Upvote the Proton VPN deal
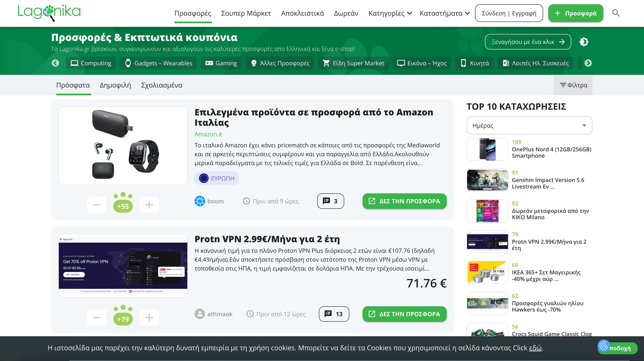The width and height of the screenshot is (644, 361). (x=149, y=318)
